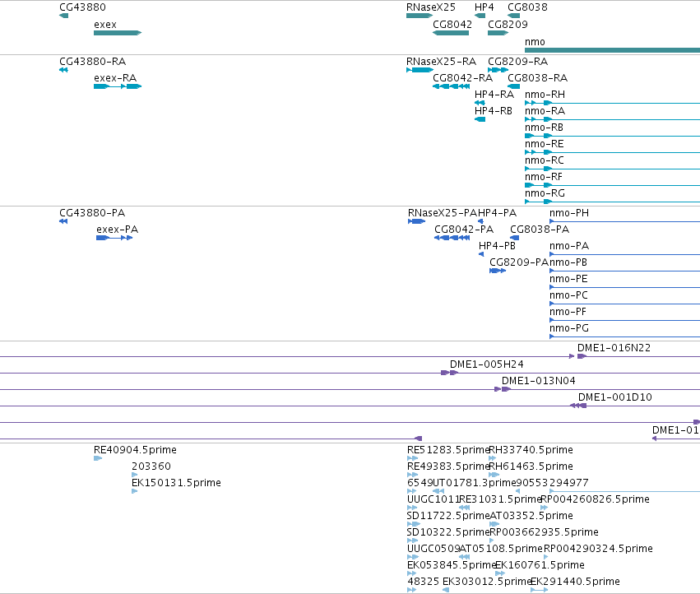Viewport: 700px width, 594px height.
Task: Click the HP4 gene label
Action: pyautogui.click(x=484, y=7)
